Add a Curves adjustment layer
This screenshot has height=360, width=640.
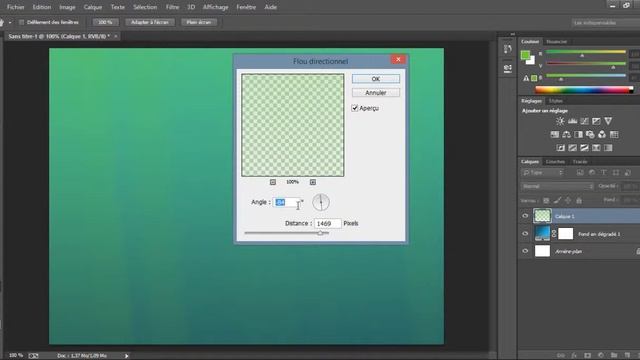[x=584, y=121]
